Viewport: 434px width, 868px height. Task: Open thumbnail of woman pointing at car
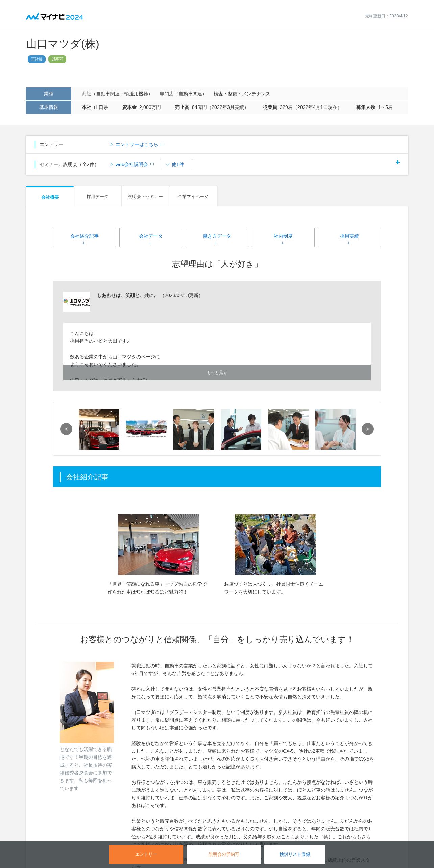point(241,429)
